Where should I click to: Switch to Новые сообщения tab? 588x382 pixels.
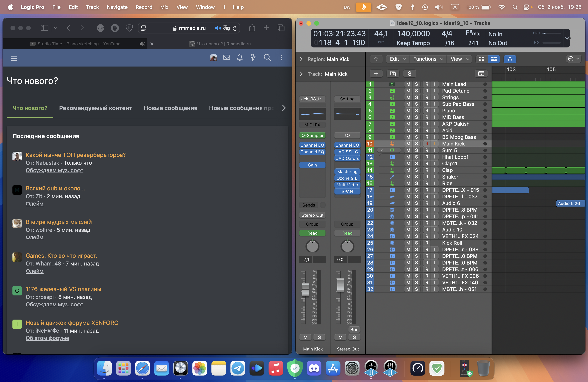click(171, 108)
